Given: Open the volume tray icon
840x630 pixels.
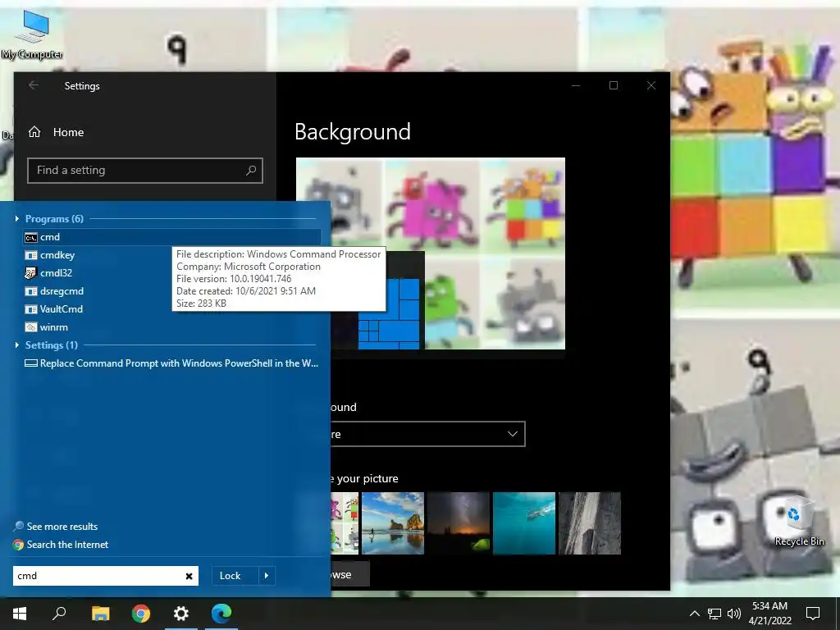Looking at the screenshot, I should point(734,614).
